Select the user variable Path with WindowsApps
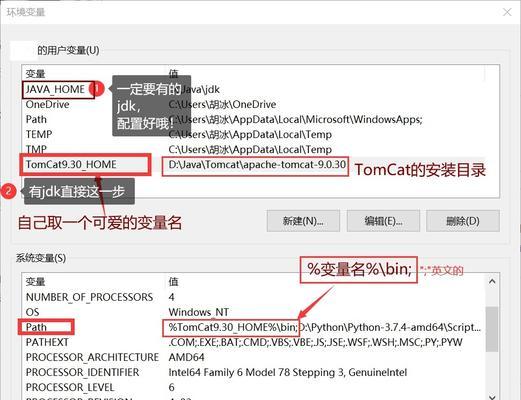521x400 pixels. point(253,119)
